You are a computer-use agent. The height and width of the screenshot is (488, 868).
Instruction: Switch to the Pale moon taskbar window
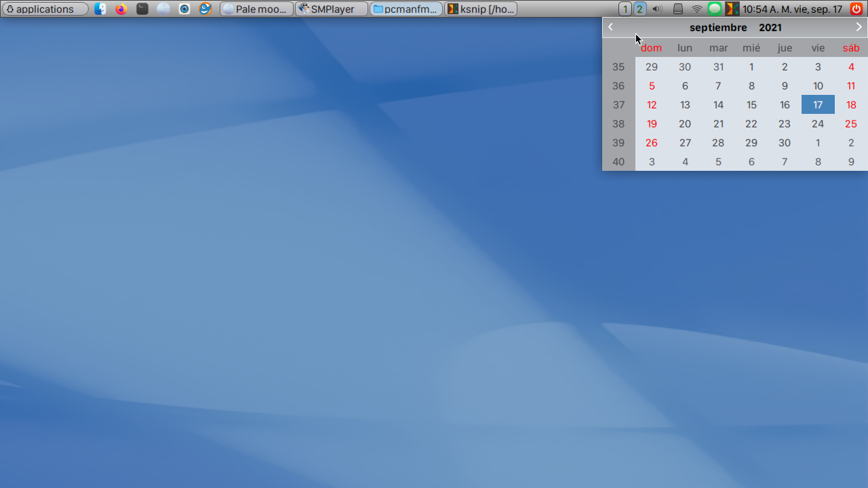(x=257, y=9)
